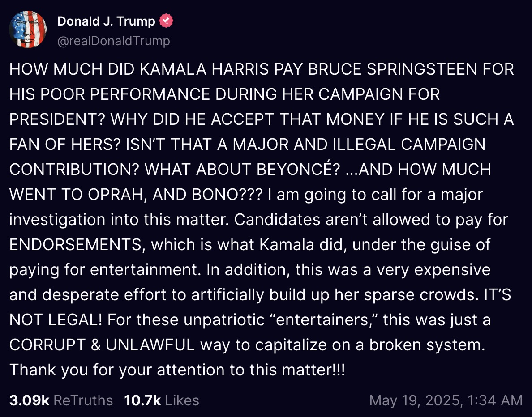
Task: Click the phrase "CORRUPT & UNLAWFUL"
Action: (102, 345)
